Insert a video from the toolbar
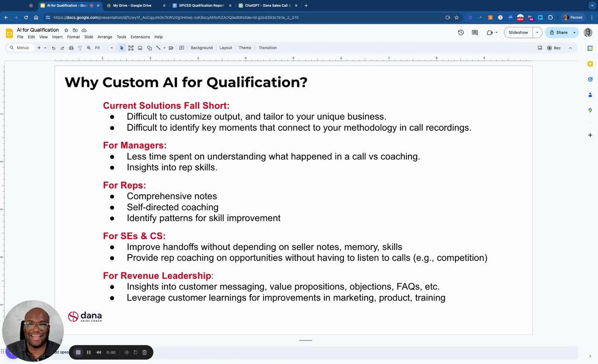This screenshot has height=364, width=598. (x=171, y=48)
